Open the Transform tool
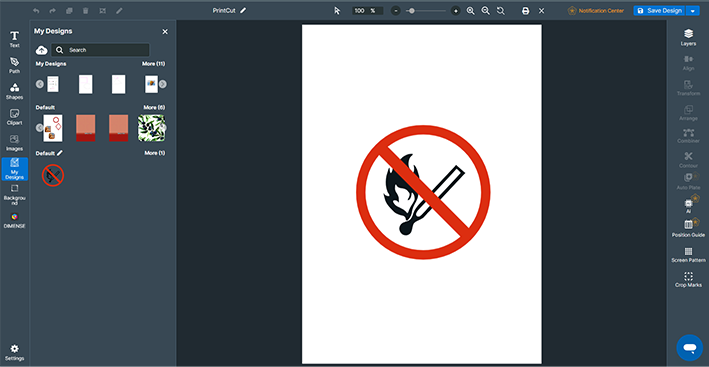The height and width of the screenshot is (367, 709). (x=688, y=88)
